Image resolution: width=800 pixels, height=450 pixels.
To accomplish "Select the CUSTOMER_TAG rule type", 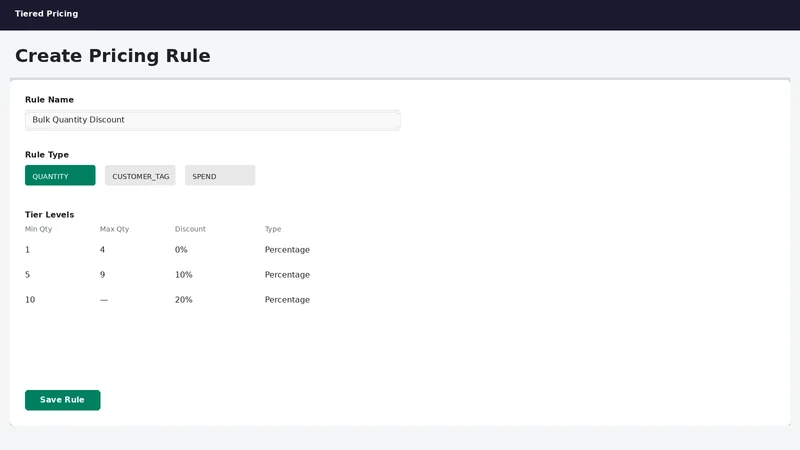I will [x=140, y=176].
